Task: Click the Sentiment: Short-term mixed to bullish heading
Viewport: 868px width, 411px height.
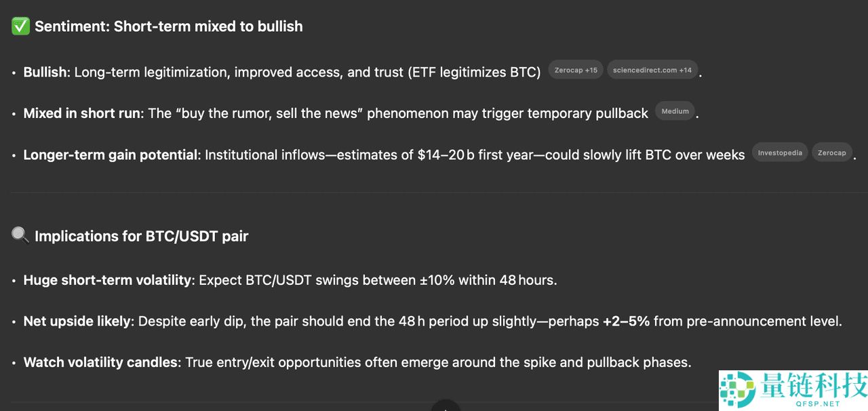Action: pyautogui.click(x=169, y=27)
